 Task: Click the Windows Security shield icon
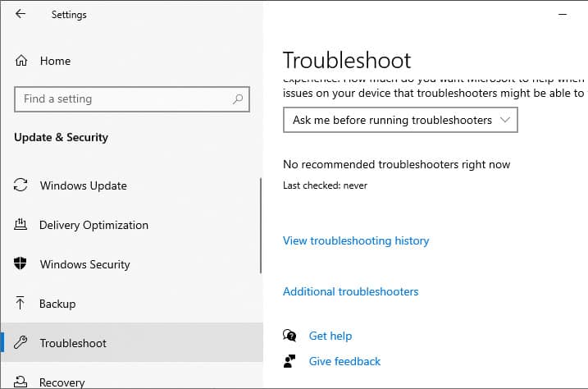pyautogui.click(x=21, y=263)
